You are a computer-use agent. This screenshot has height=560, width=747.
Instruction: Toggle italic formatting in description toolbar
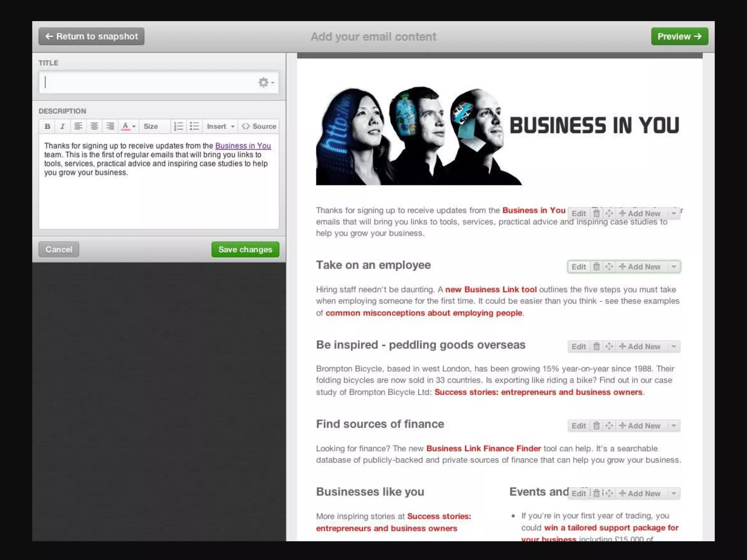[62, 127]
